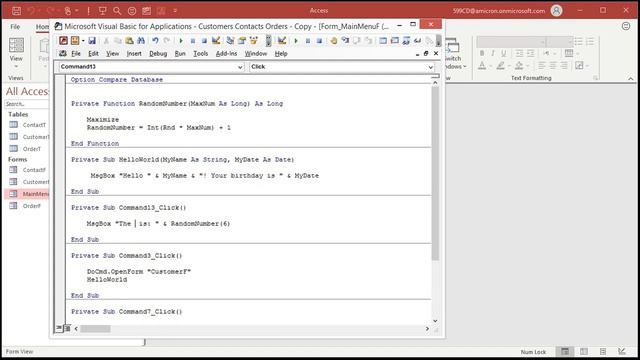Open the Add-Ins menu
640x360 pixels.
coord(226,53)
